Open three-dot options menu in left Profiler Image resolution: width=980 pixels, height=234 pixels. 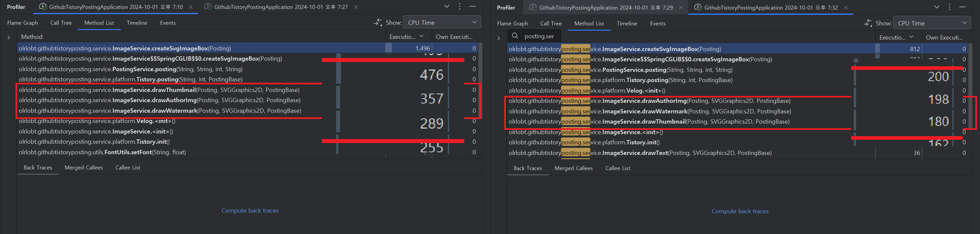click(460, 7)
